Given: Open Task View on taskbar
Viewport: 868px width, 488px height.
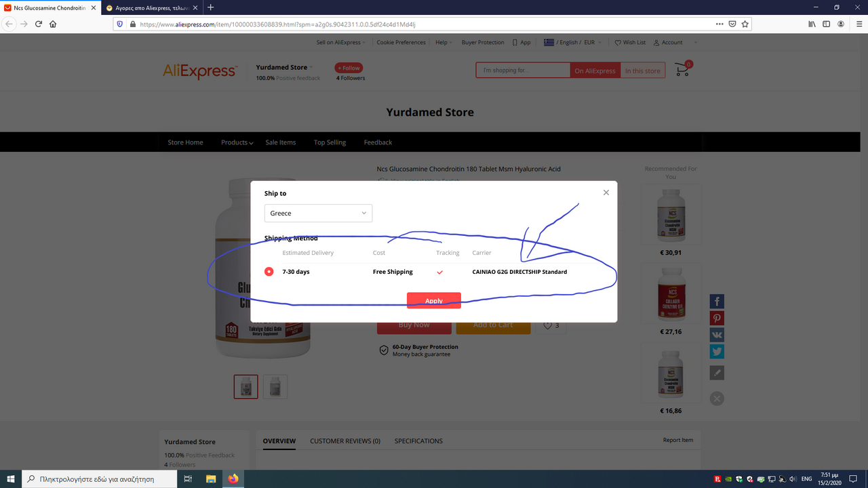Looking at the screenshot, I should tap(188, 479).
